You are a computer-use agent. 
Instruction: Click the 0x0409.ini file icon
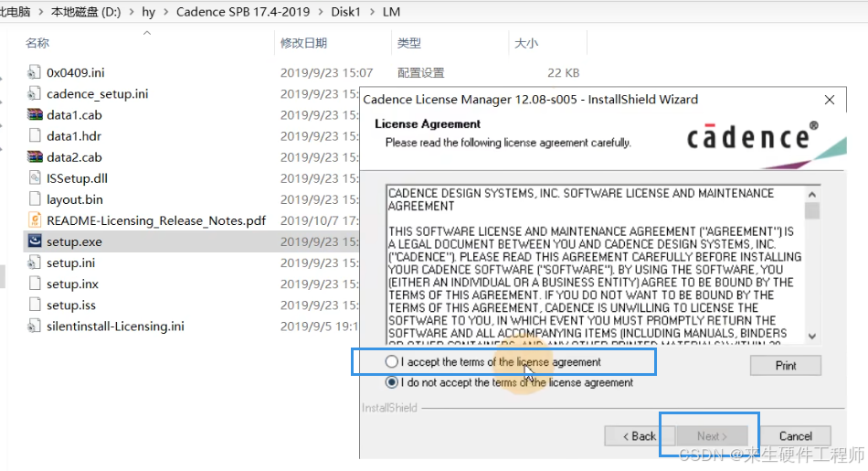35,72
